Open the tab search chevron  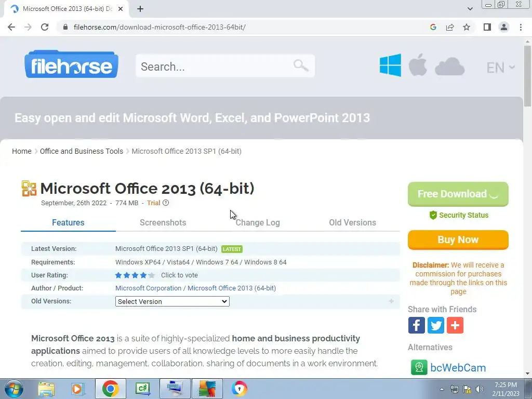[x=470, y=9]
